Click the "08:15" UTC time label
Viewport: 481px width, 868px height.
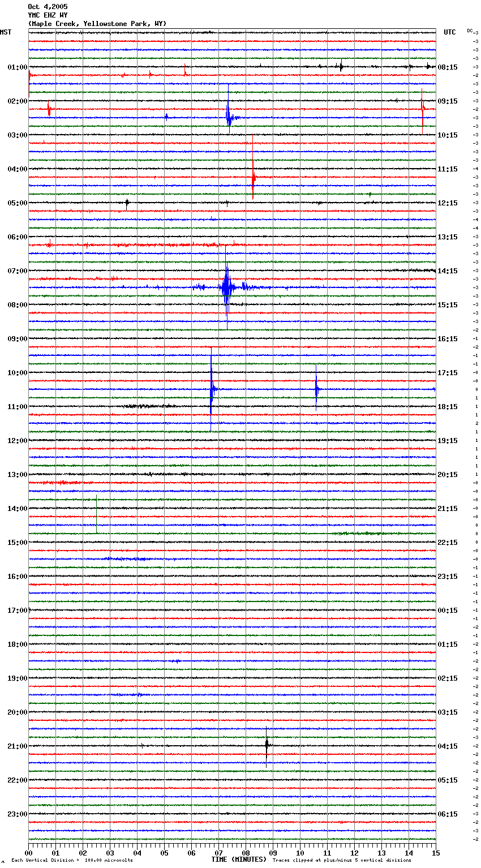(x=448, y=67)
